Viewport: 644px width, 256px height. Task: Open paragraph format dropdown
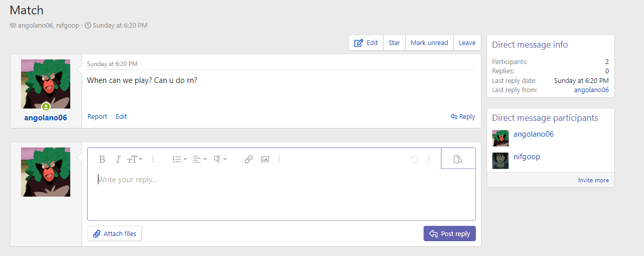(220, 159)
